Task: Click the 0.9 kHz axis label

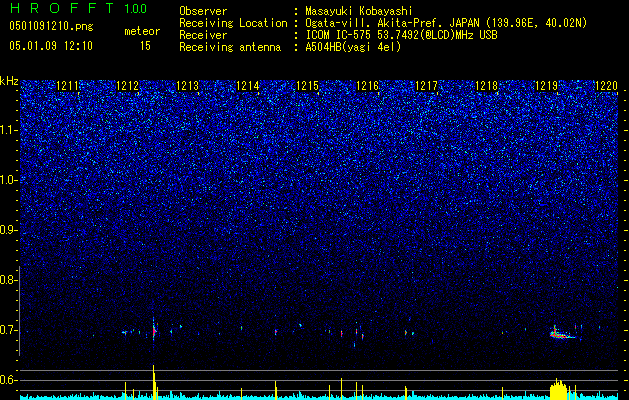Action: click(9, 230)
